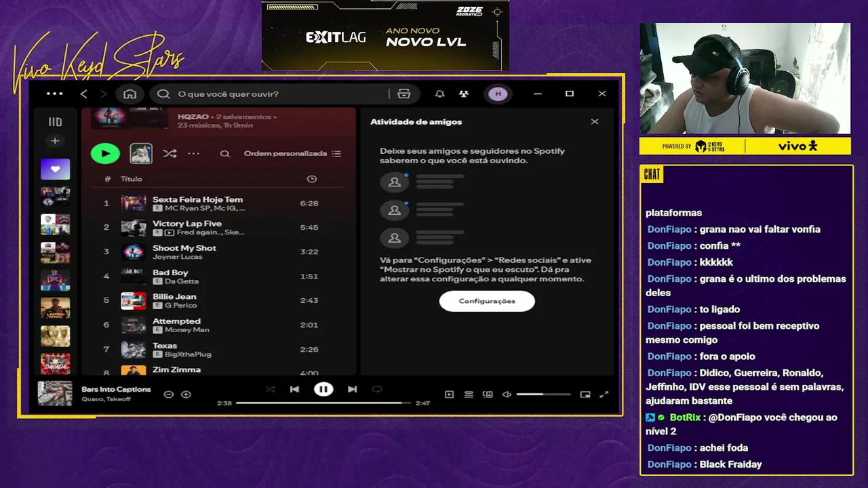This screenshot has width=868, height=488.
Task: Open 'Bars Into Captions' now playing title
Action: click(x=116, y=390)
